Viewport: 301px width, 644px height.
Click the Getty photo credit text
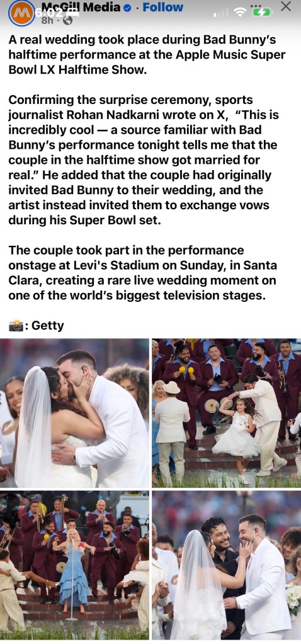[48, 326]
